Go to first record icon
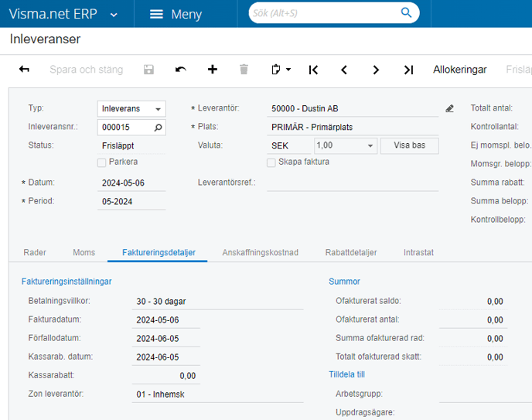The width and height of the screenshot is (532, 420). click(x=313, y=70)
